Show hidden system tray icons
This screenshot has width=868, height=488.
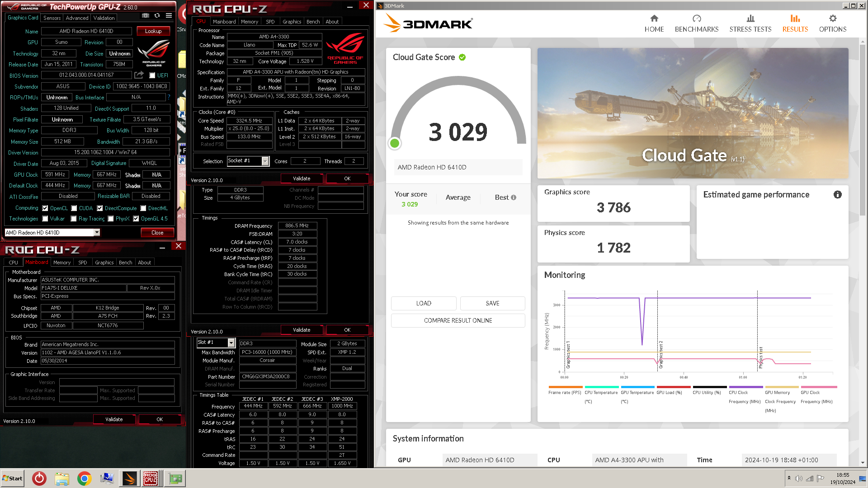pyautogui.click(x=789, y=478)
